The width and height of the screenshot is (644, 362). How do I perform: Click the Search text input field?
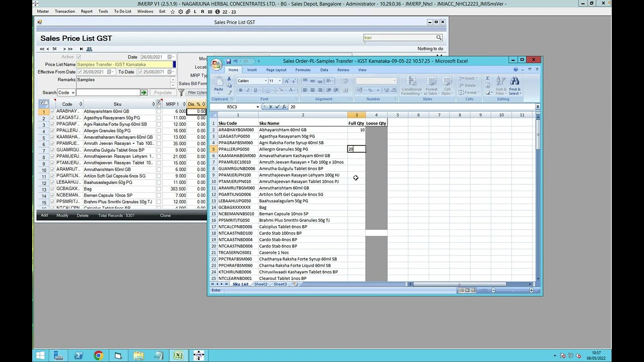[x=108, y=93]
